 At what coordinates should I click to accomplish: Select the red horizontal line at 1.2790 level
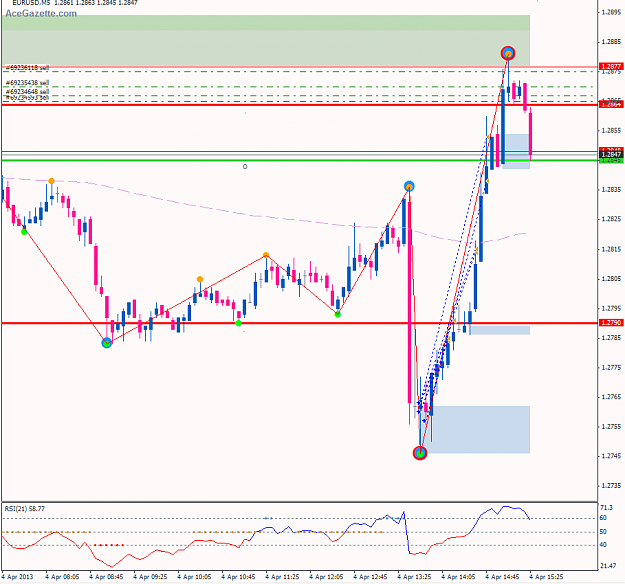[299, 323]
